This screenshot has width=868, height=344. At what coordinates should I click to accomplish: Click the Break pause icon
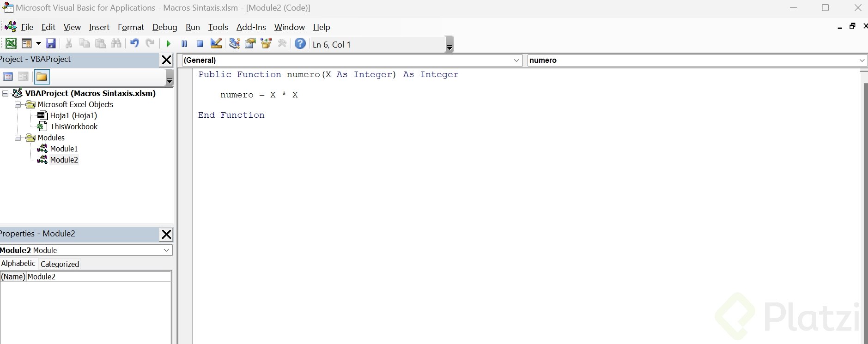[x=184, y=43]
